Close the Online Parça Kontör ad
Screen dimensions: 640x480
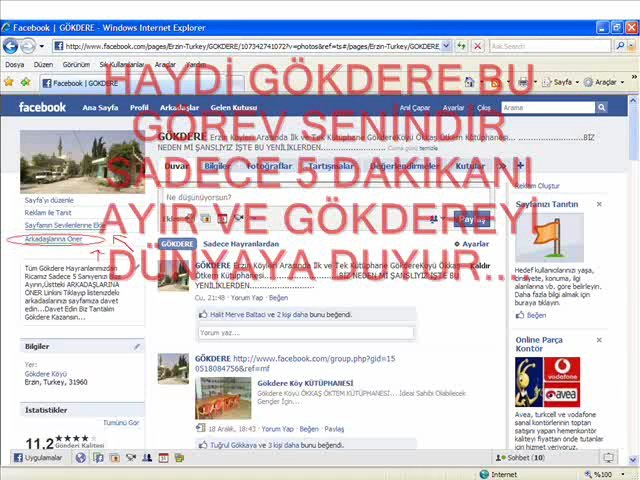(x=599, y=340)
